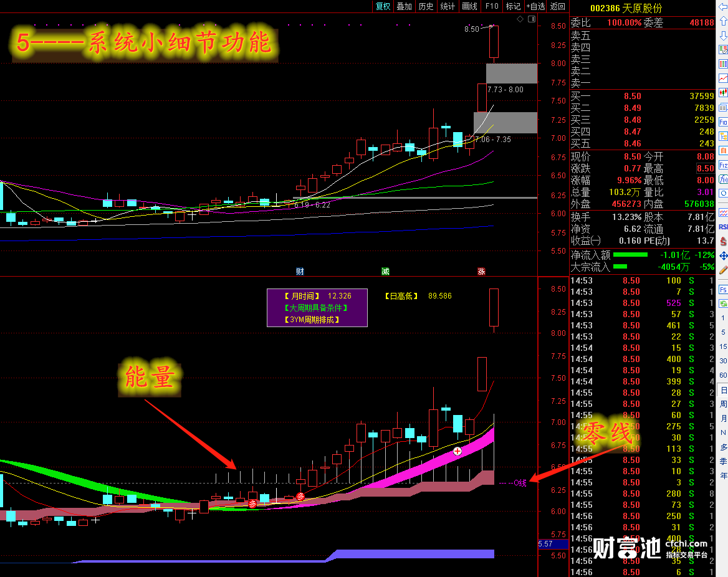Select the 15-minute period
728x577 pixels.
723,346
